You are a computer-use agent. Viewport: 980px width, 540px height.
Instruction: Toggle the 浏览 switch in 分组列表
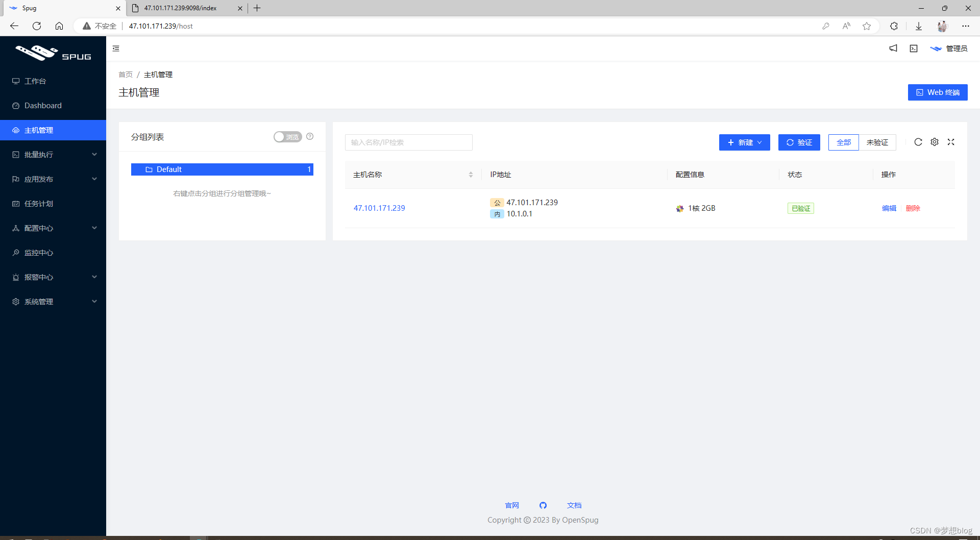click(288, 137)
